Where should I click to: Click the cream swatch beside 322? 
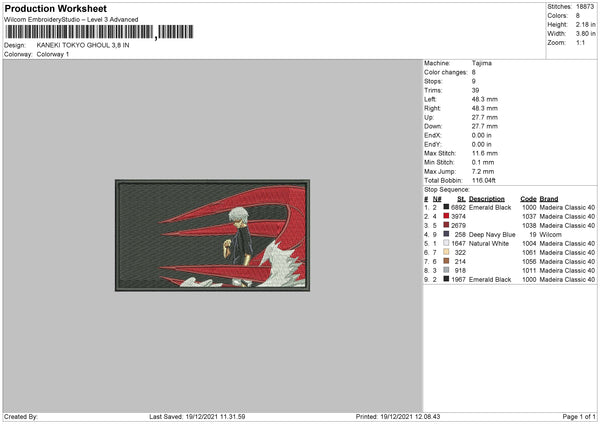446,252
